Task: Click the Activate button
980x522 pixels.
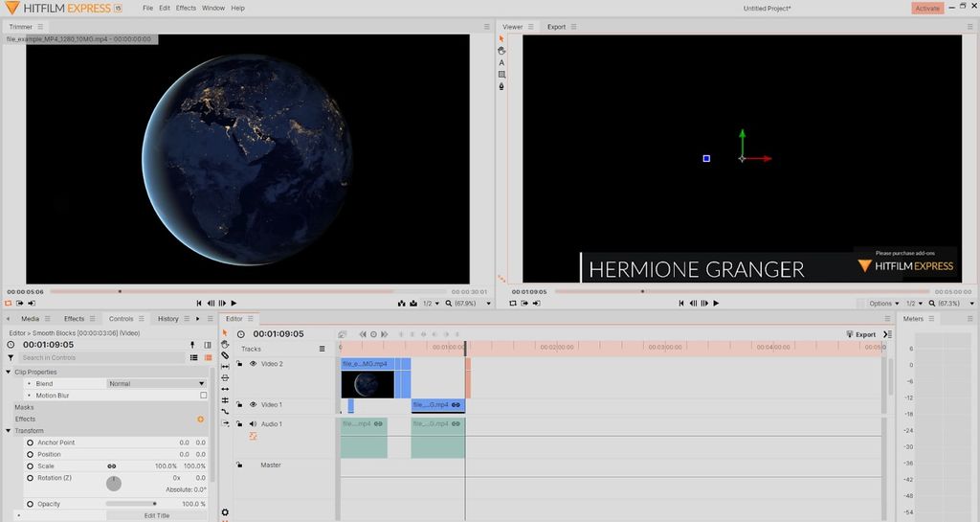Action: pos(927,8)
